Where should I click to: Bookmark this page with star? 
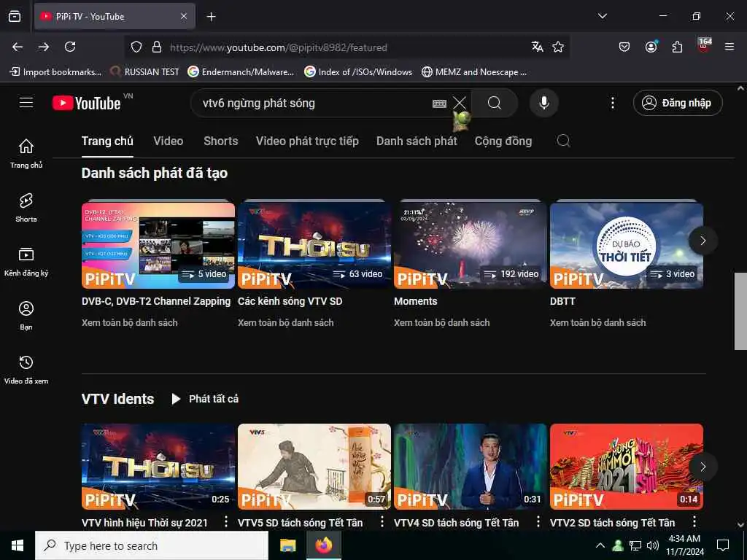tap(558, 47)
